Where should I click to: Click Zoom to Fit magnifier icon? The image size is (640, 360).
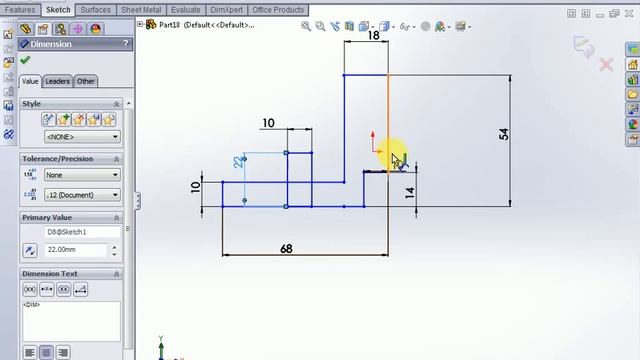click(306, 27)
